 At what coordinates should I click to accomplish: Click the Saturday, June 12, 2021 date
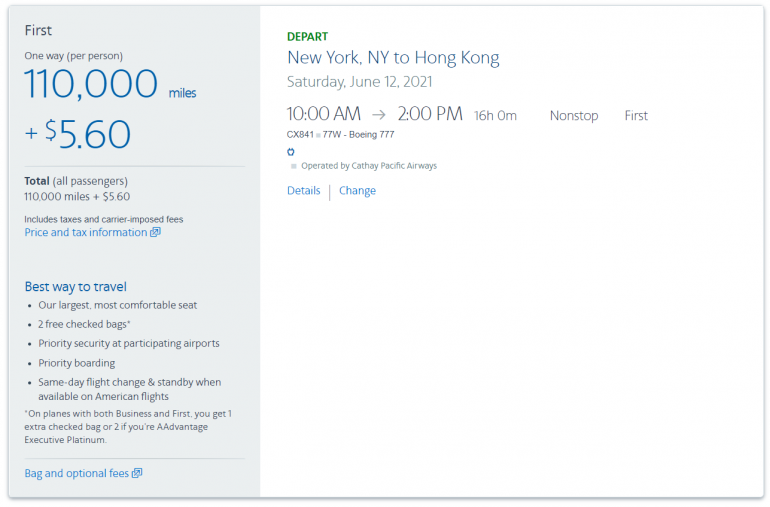pos(359,82)
